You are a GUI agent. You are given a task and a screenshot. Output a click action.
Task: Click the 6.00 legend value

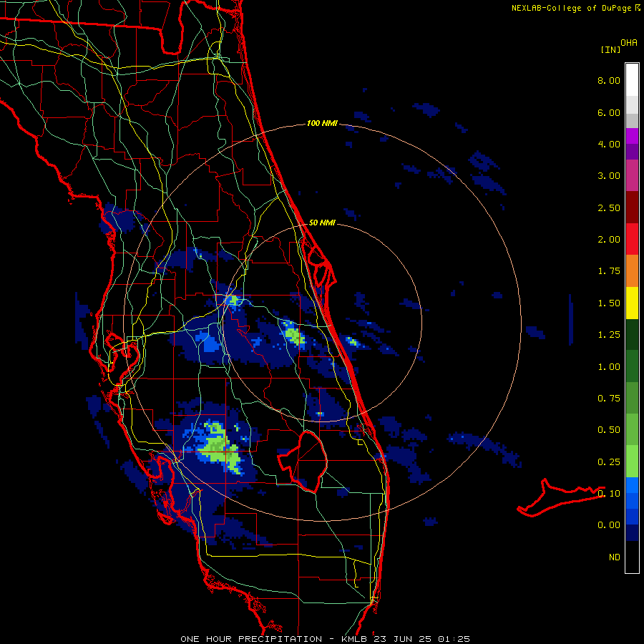609,112
